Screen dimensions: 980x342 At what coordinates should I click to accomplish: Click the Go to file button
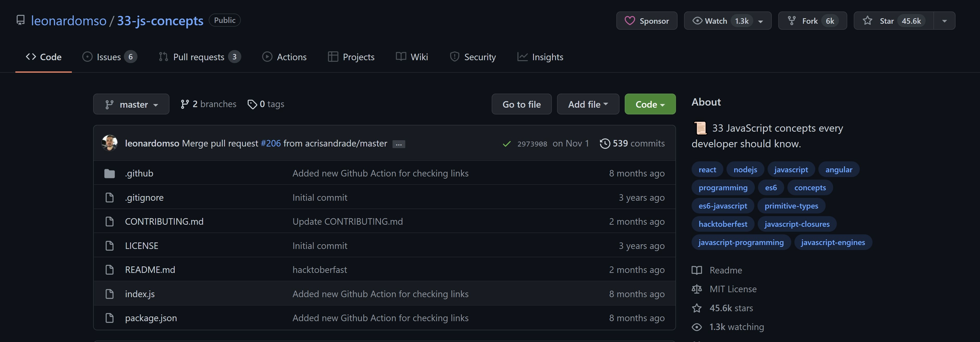pyautogui.click(x=521, y=104)
